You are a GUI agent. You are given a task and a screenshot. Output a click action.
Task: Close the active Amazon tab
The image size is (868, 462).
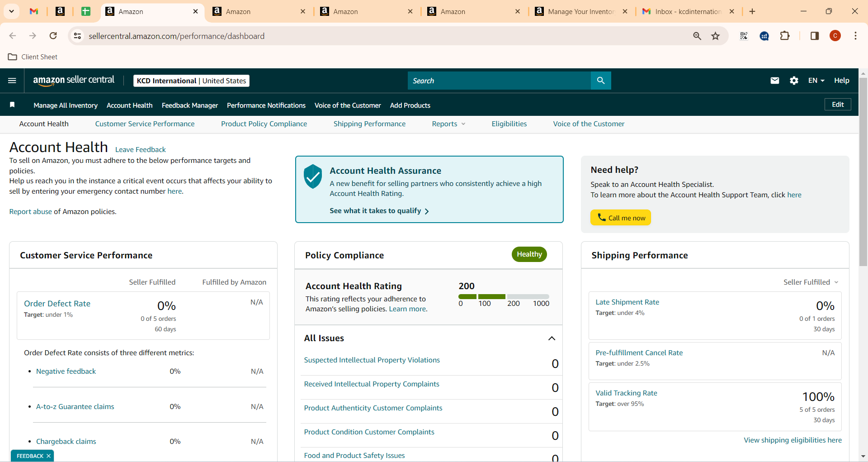196,11
